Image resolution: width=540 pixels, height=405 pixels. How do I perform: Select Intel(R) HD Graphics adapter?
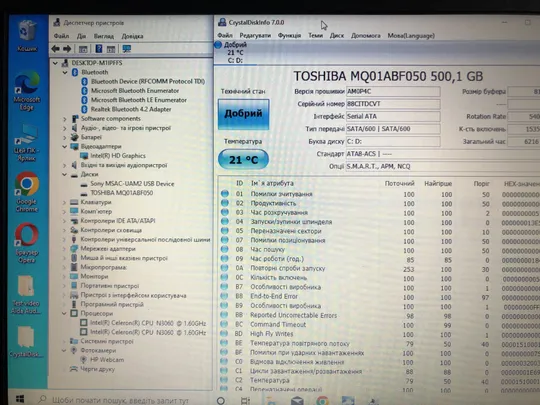(118, 156)
